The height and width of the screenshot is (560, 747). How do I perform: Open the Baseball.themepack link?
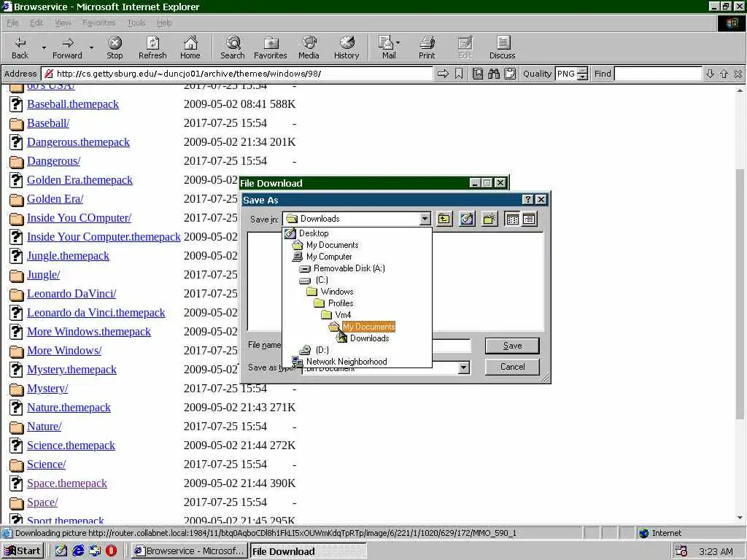tap(73, 104)
